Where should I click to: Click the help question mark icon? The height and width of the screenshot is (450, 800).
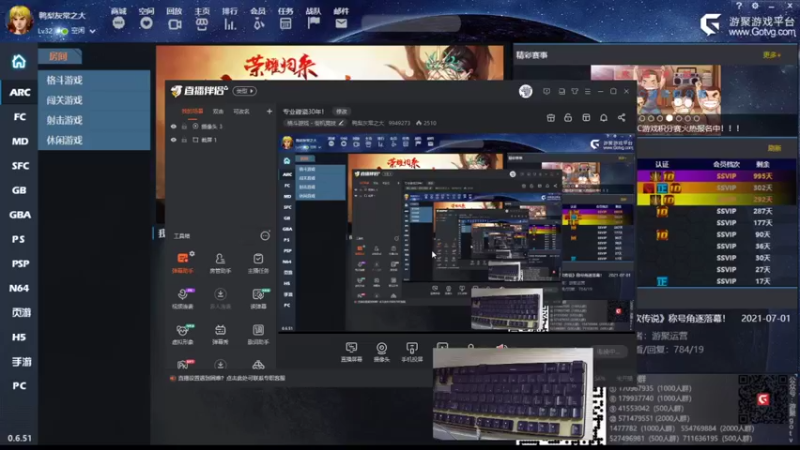(739, 6)
